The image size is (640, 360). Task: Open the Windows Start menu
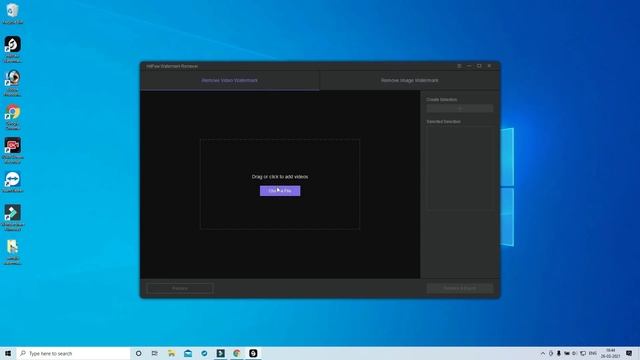8,353
